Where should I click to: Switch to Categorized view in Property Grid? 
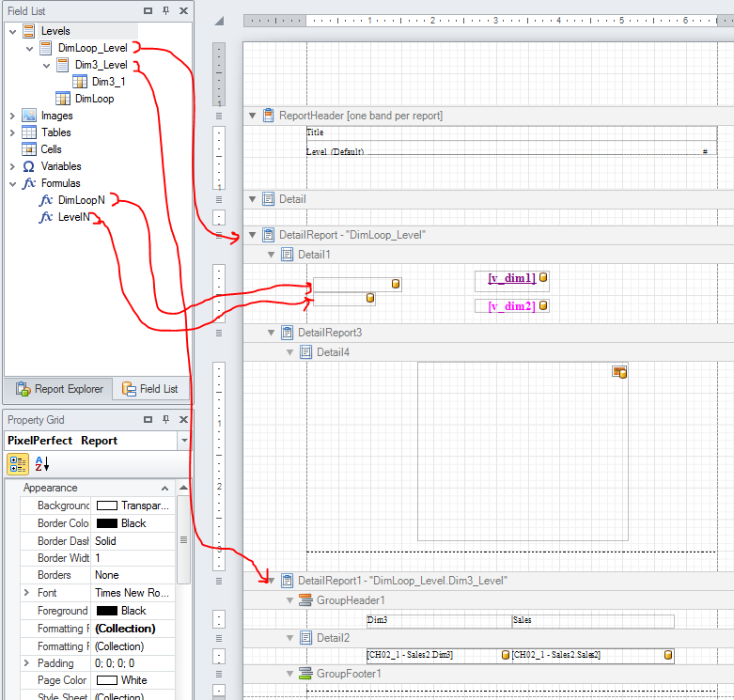coord(18,464)
